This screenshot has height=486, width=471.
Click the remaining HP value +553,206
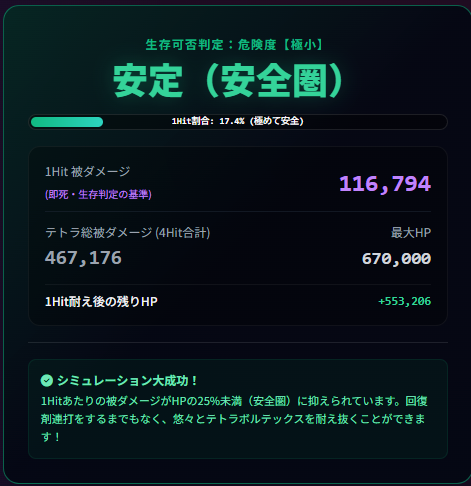coord(405,301)
